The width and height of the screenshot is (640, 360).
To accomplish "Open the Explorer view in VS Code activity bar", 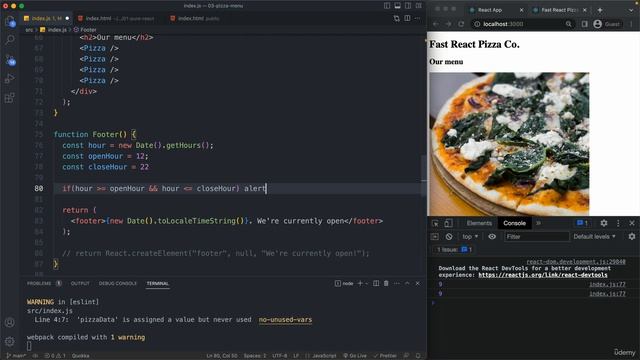I will coord(10,21).
